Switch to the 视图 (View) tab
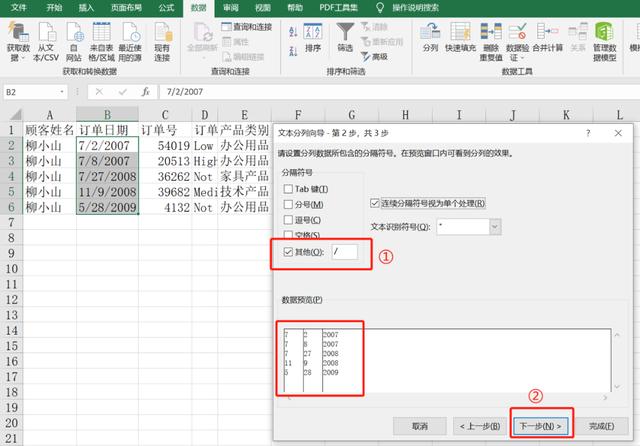 pyautogui.click(x=263, y=7)
